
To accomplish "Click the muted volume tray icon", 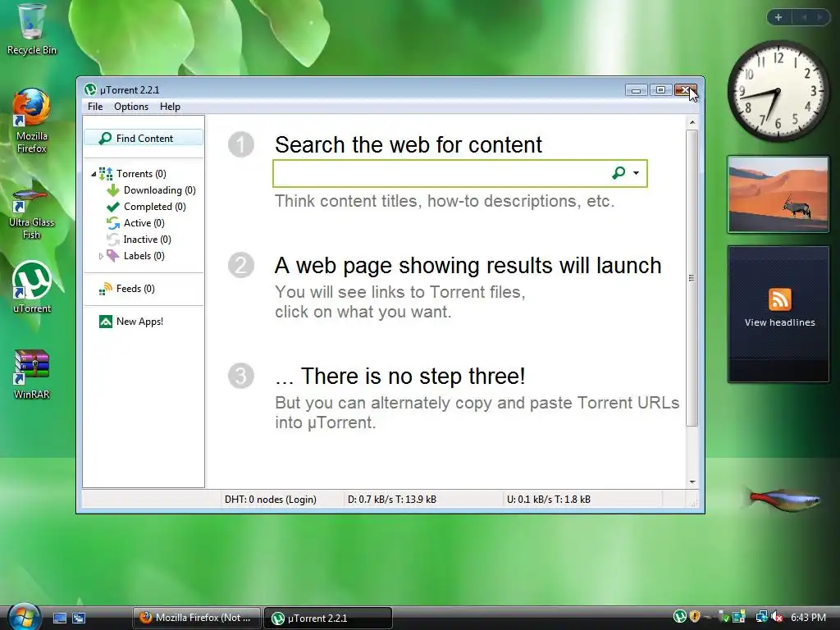I will pos(777,617).
